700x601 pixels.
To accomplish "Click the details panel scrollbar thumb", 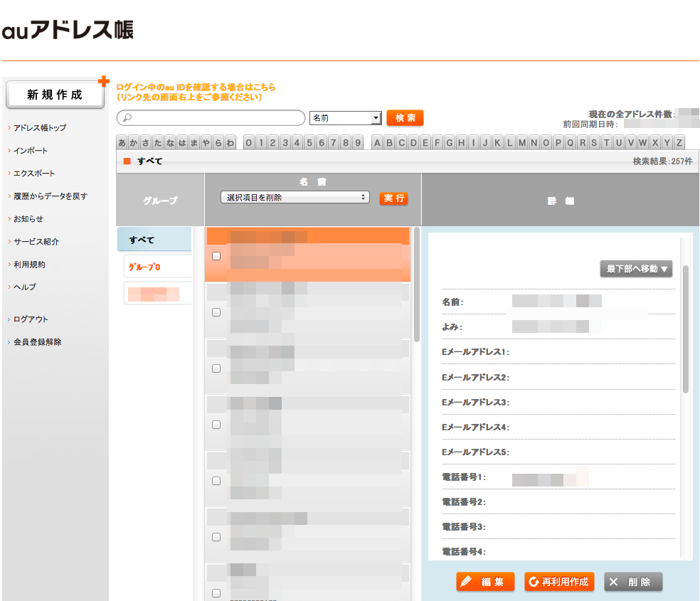I will [686, 329].
